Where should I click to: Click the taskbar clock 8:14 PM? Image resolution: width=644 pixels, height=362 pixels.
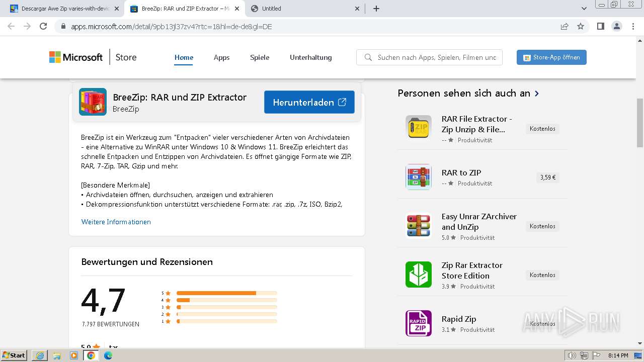(x=618, y=355)
